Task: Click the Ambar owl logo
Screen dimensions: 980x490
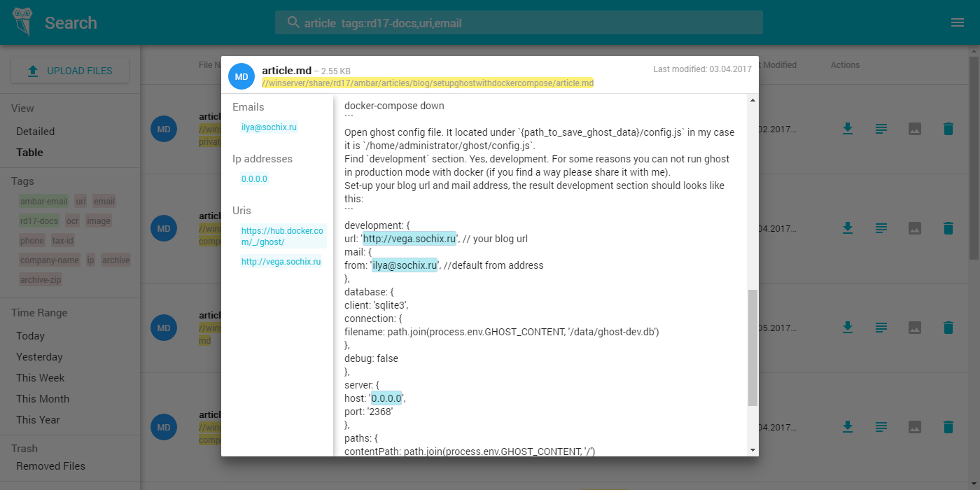Action: click(24, 22)
